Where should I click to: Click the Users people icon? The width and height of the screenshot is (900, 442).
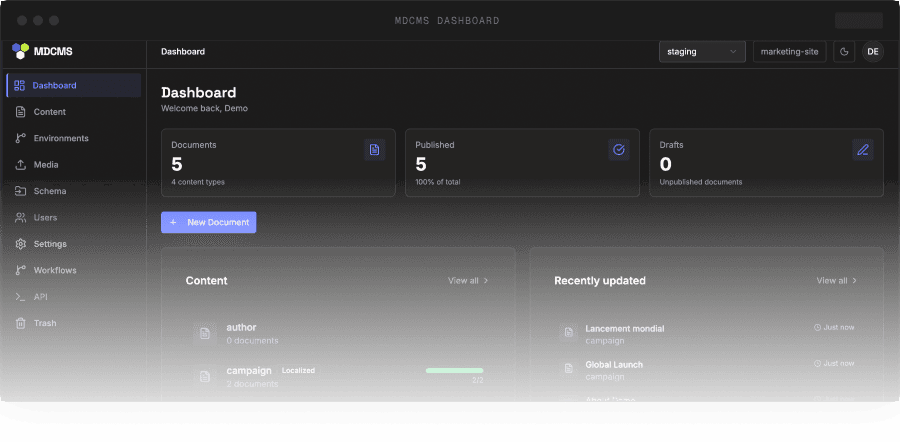[21, 218]
